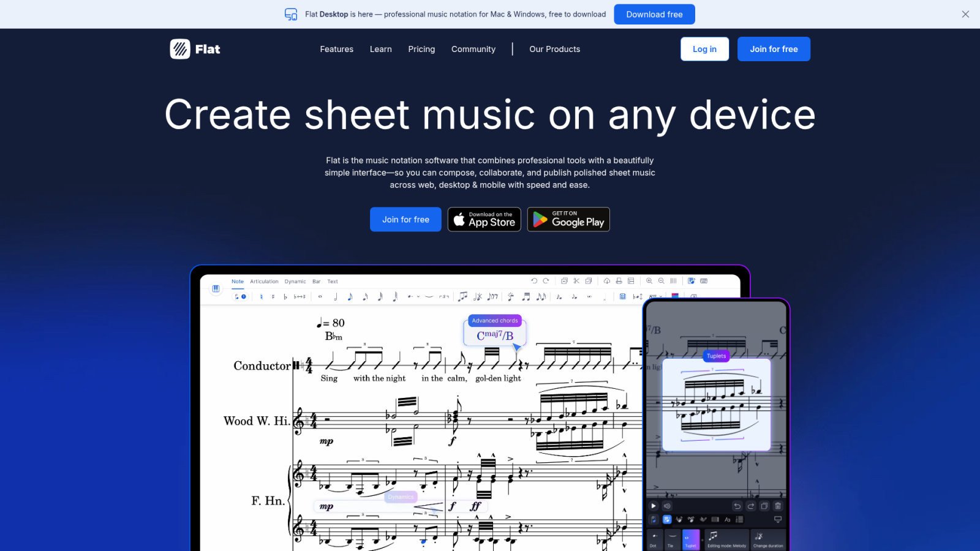Click the tempo marking reading 80
Viewport: 980px width, 551px height.
331,323
